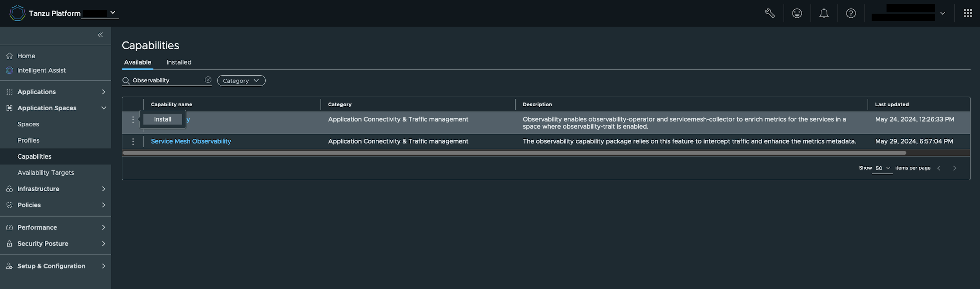Click the Infrastructure icon in sidebar
The image size is (980, 289).
click(10, 189)
